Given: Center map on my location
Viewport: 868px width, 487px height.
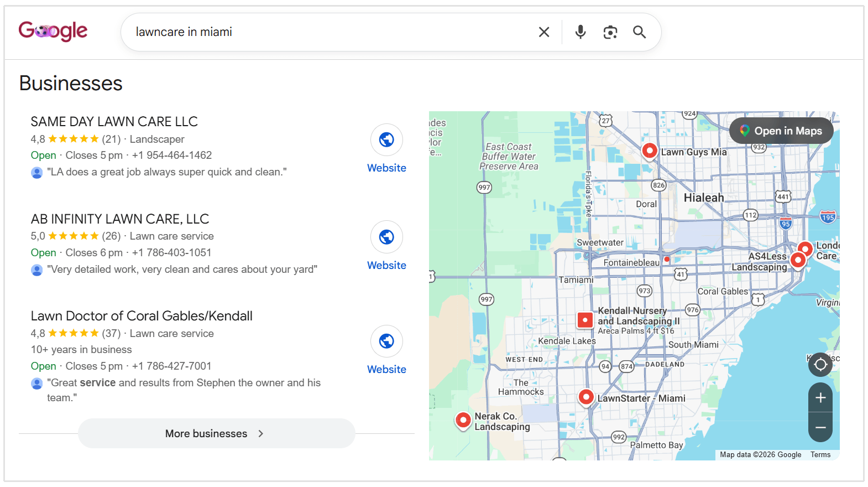Looking at the screenshot, I should [820, 365].
